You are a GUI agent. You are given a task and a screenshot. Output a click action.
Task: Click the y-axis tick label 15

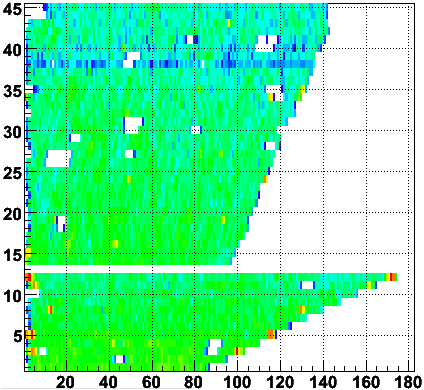point(12,256)
